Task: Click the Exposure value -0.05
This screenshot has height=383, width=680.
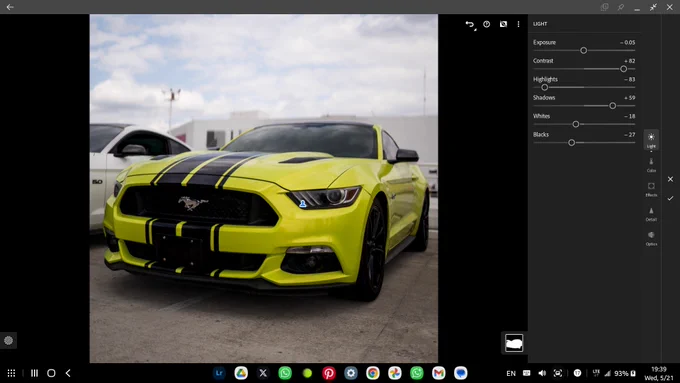Action: (628, 43)
